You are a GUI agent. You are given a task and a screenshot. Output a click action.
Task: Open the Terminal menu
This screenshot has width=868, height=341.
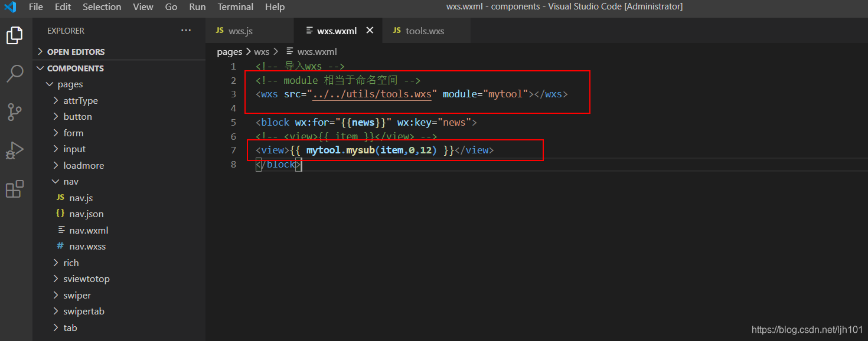click(x=235, y=7)
